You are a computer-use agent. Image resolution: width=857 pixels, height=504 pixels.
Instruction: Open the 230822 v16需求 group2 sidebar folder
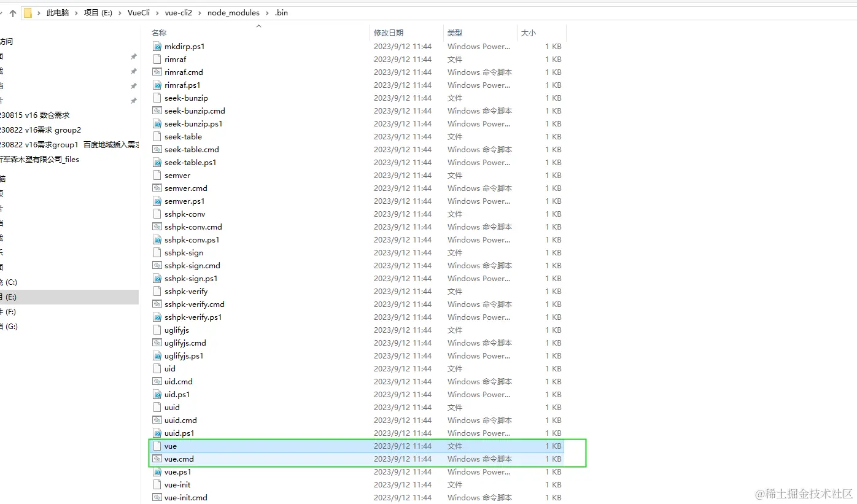click(x=41, y=130)
